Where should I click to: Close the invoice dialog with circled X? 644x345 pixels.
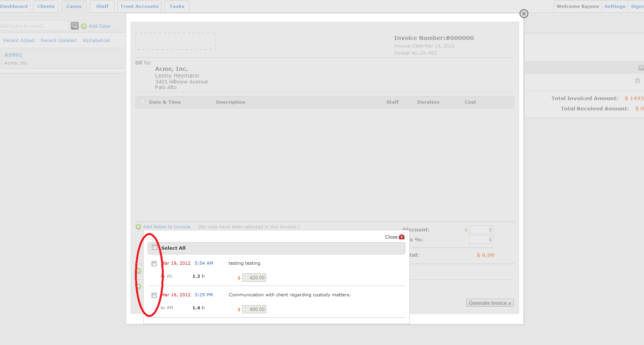(524, 14)
